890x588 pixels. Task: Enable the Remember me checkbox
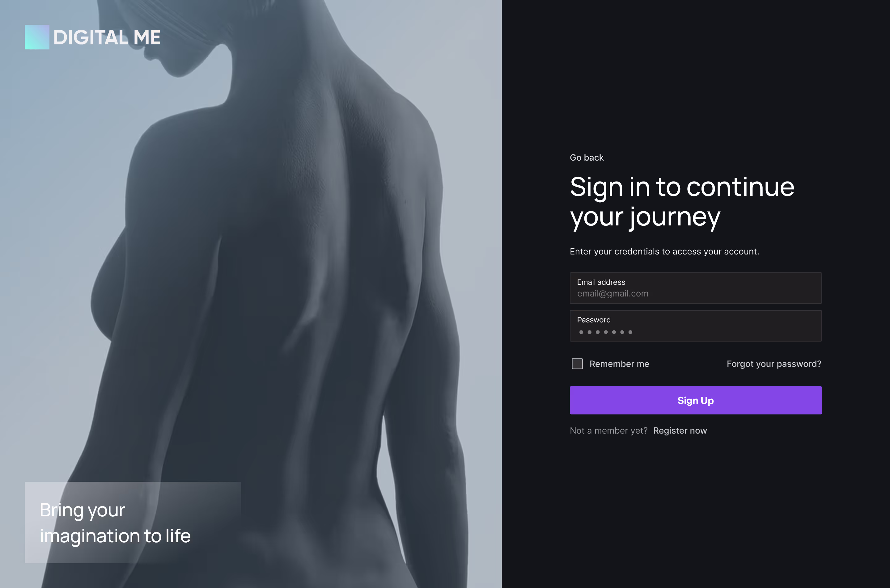(x=577, y=364)
